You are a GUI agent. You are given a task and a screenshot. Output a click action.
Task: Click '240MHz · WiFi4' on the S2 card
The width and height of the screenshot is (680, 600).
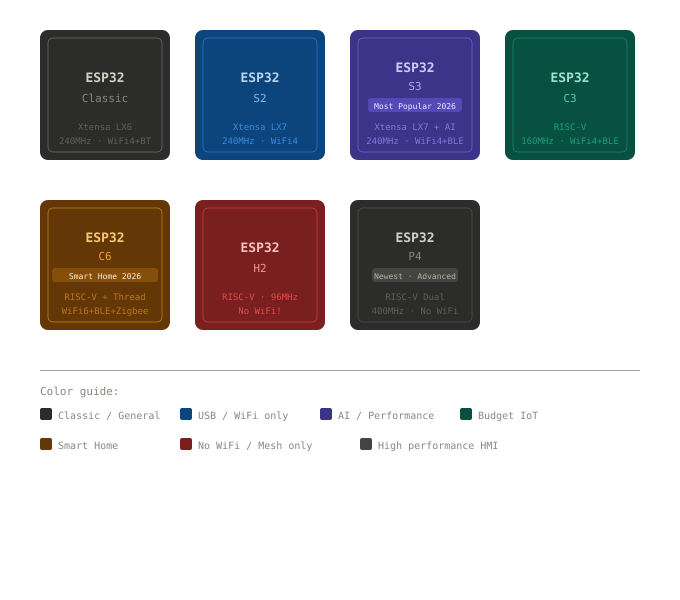coord(260,140)
